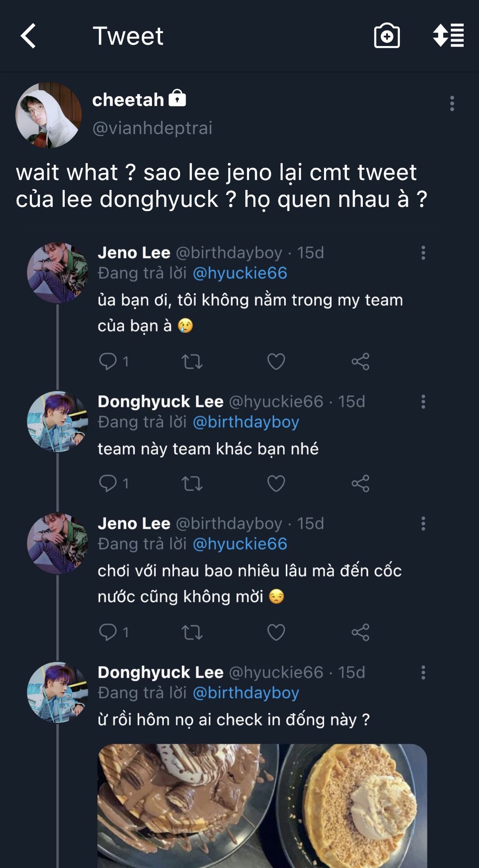Open cheetah's profile picture
479x868 pixels.
(x=48, y=115)
